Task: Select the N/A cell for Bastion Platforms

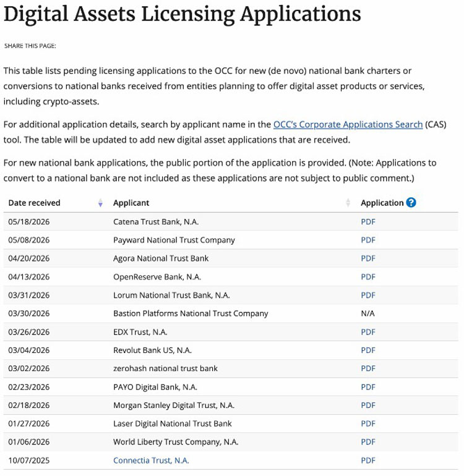Action: click(x=367, y=313)
